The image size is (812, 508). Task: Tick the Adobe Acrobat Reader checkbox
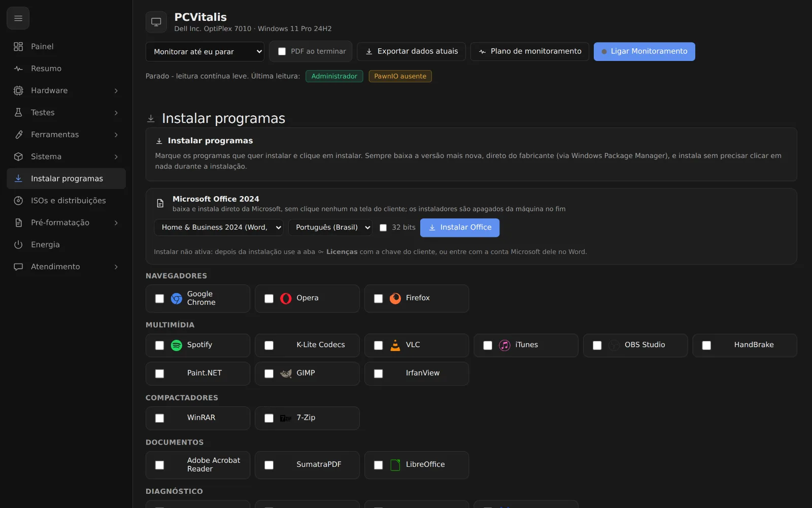159,465
